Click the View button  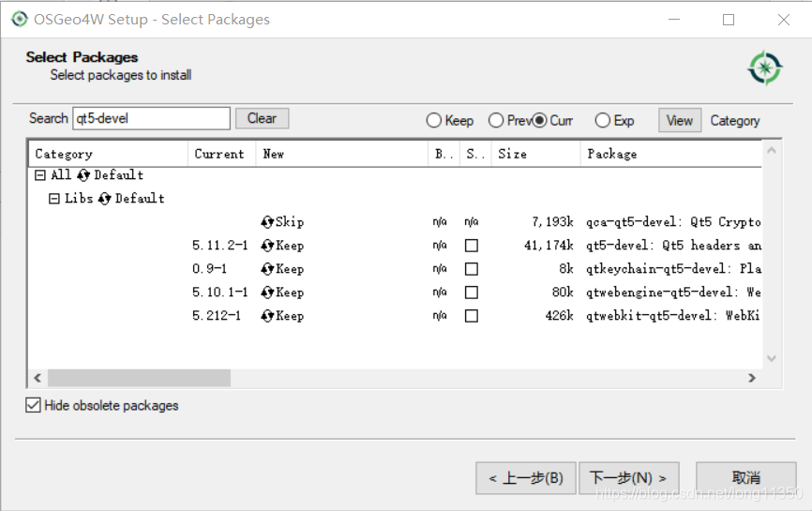[680, 121]
